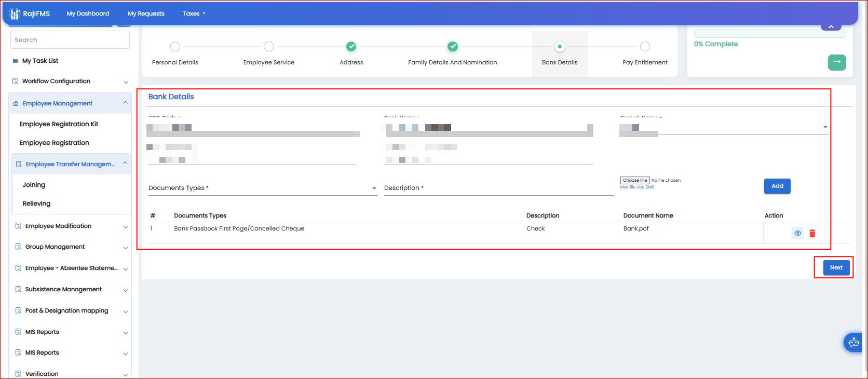
Task: Open the Documents Types dropdown
Action: click(x=263, y=188)
